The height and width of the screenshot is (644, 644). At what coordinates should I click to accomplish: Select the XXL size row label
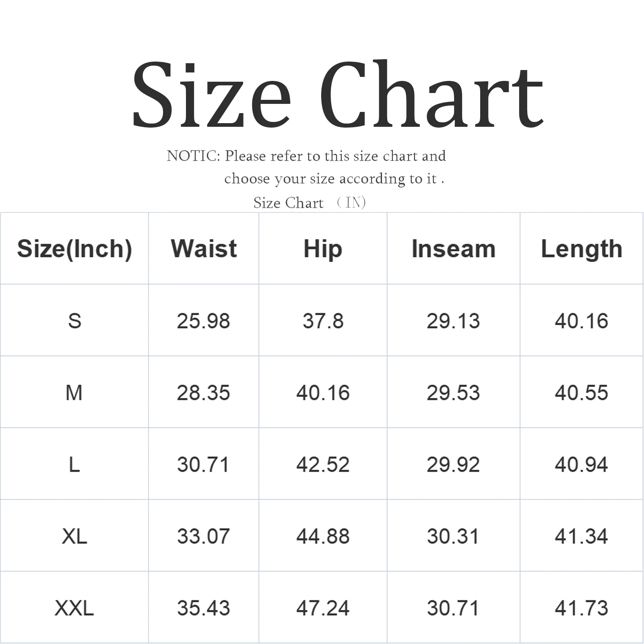click(x=74, y=608)
